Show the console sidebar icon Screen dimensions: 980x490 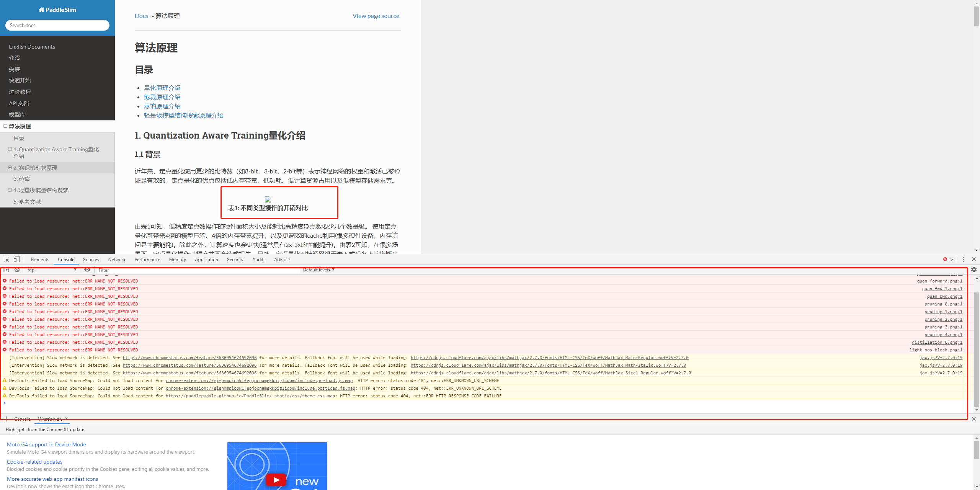click(x=6, y=270)
